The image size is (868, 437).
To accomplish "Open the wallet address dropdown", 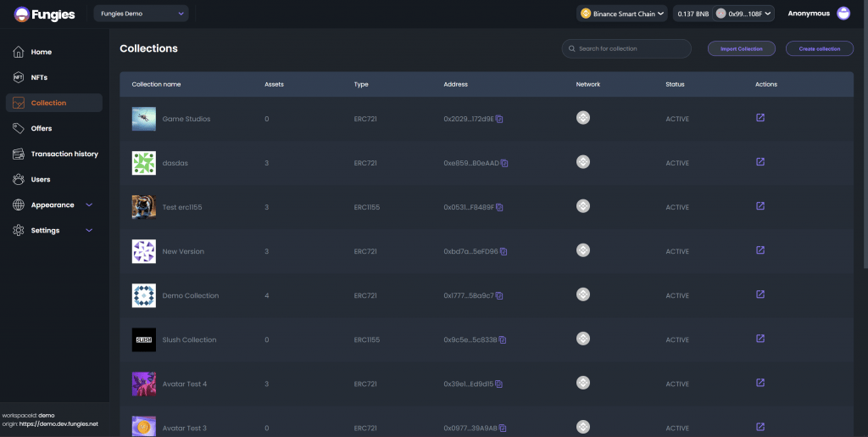I will [743, 14].
